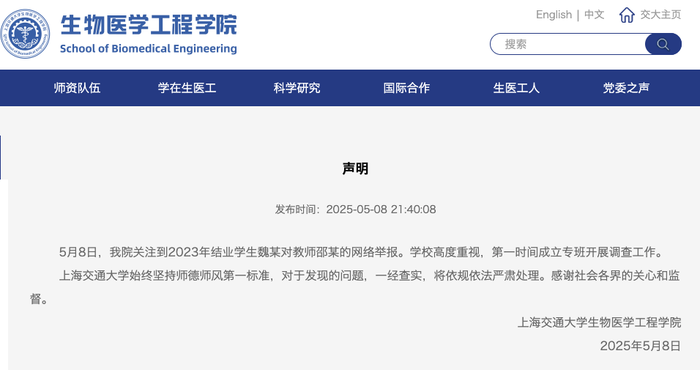The width and height of the screenshot is (700, 370).
Task: Click the first paragraph starting with 5月8日
Action: coord(362,252)
